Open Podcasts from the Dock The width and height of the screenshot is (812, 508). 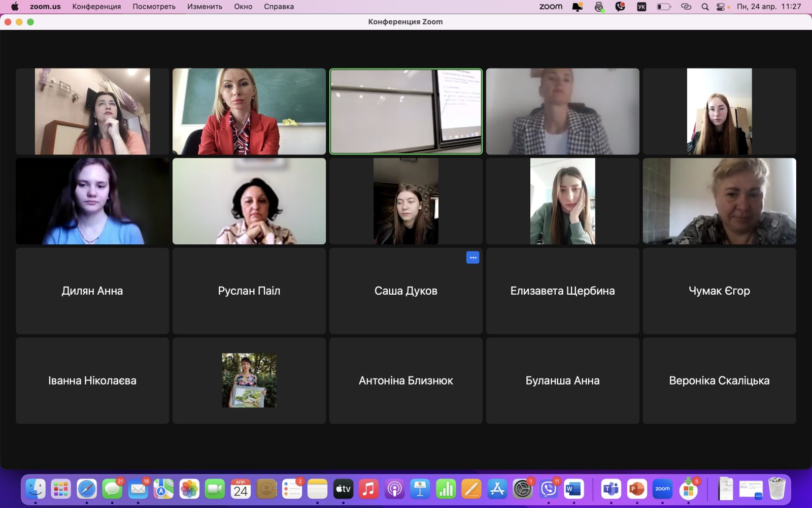[394, 489]
